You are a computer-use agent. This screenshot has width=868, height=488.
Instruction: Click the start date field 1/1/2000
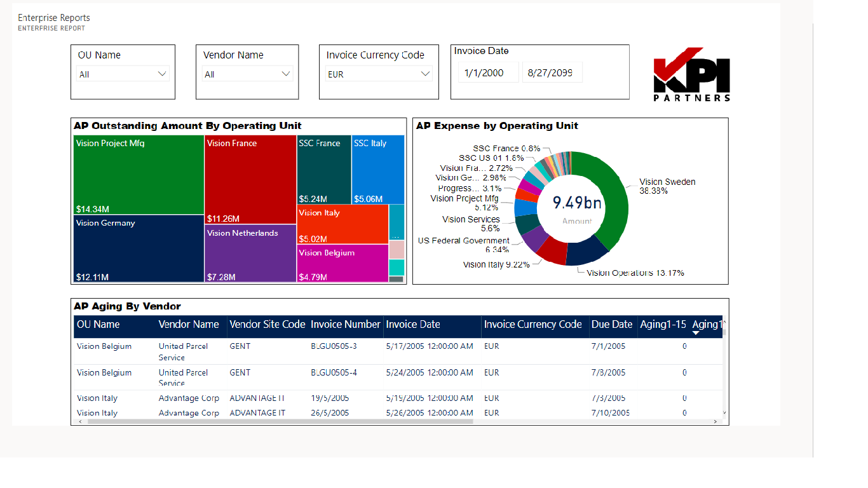click(489, 72)
